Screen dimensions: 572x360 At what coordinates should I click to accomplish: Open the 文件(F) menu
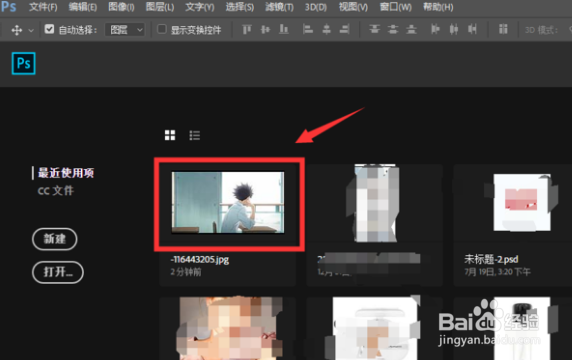(43, 7)
